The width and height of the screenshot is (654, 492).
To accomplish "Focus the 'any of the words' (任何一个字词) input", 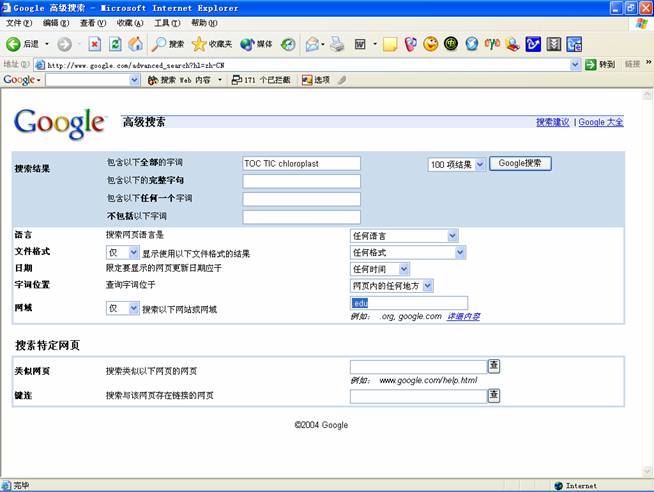I will (301, 199).
